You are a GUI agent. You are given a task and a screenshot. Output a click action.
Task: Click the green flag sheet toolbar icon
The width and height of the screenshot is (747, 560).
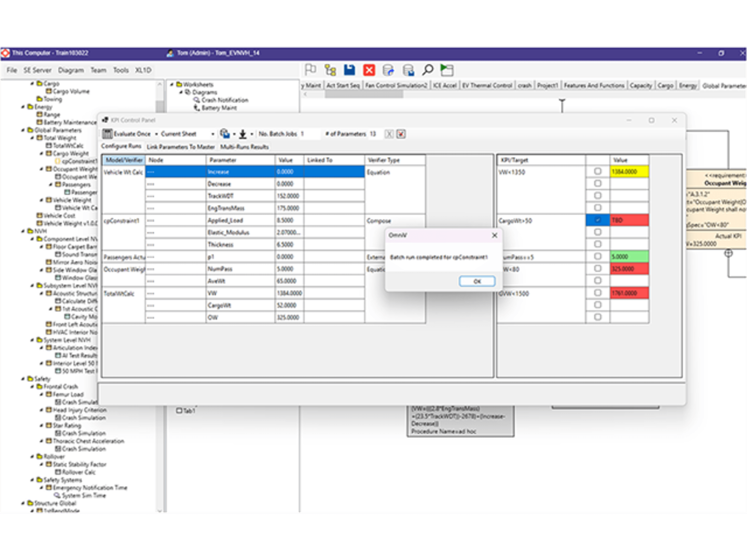click(447, 70)
